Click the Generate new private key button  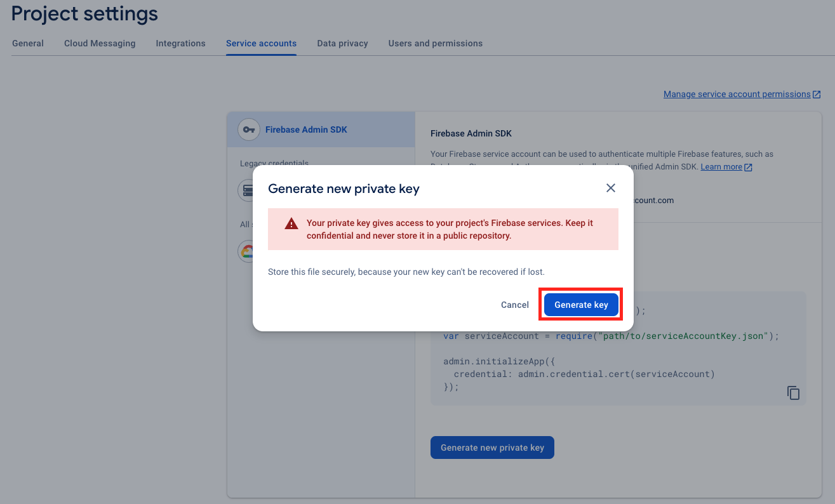click(492, 448)
